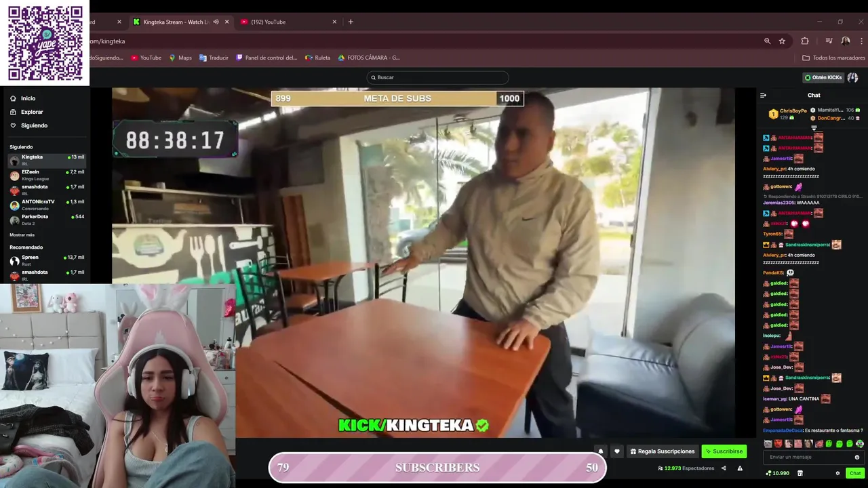Bookmark this page with the star icon
This screenshot has width=868, height=488.
(x=782, y=41)
